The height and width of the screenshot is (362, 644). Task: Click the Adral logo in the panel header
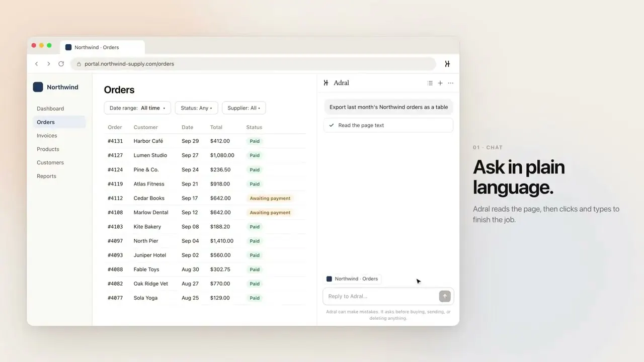click(326, 83)
